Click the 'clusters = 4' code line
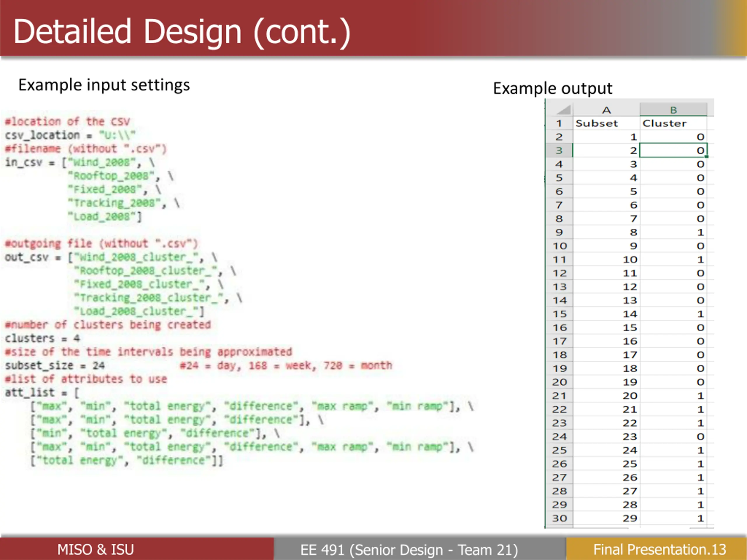The height and width of the screenshot is (560, 747). point(43,338)
